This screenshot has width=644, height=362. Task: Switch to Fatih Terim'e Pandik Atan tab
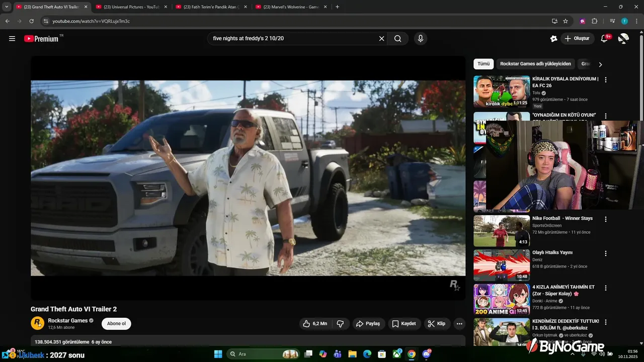pos(211,7)
